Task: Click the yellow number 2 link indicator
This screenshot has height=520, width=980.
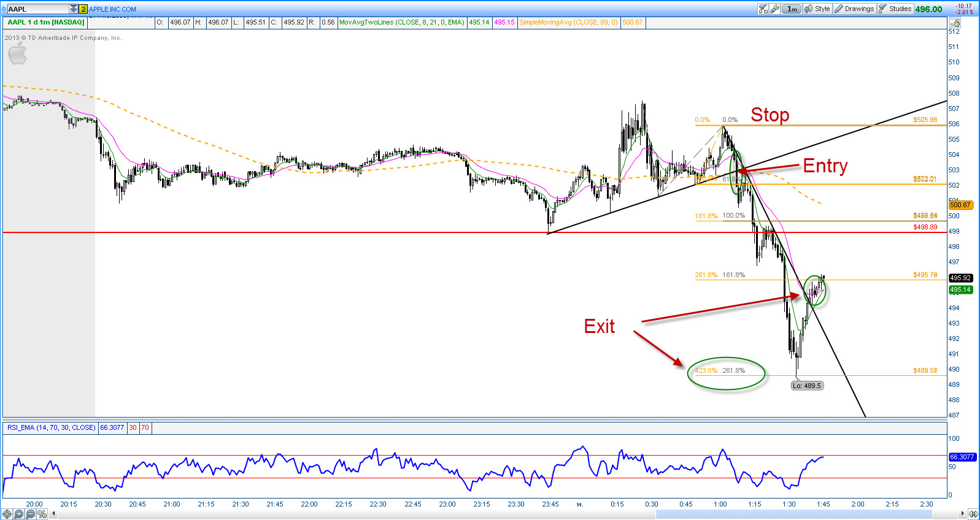Action: coord(83,9)
